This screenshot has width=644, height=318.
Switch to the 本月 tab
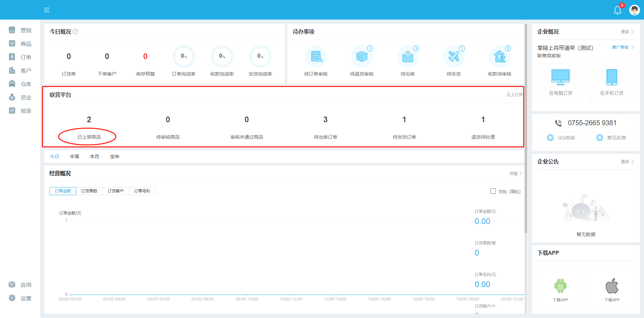click(x=94, y=156)
